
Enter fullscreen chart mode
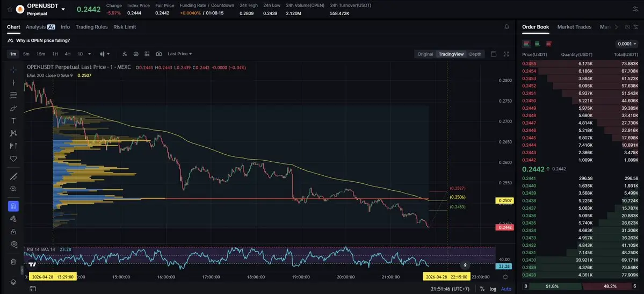coord(506,54)
